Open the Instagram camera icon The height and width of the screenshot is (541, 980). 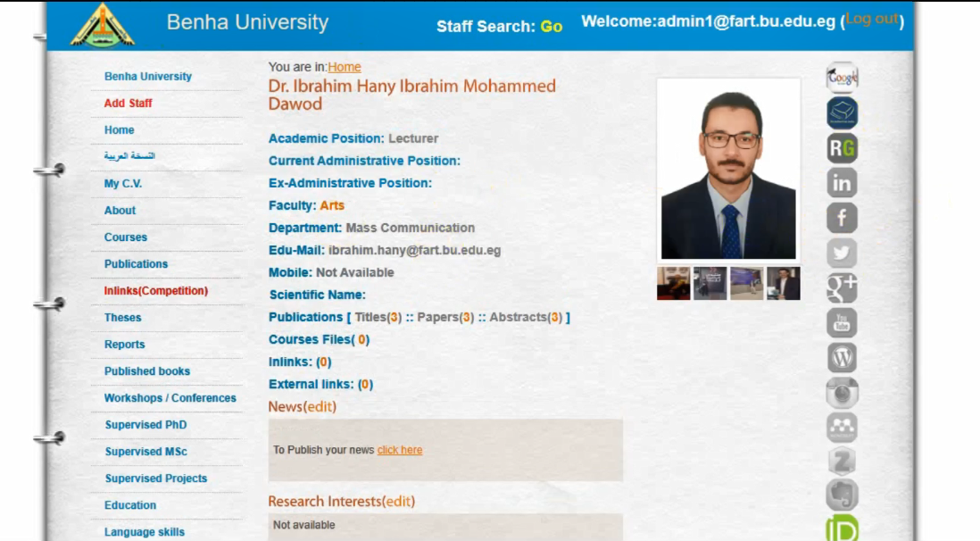pyautogui.click(x=842, y=393)
